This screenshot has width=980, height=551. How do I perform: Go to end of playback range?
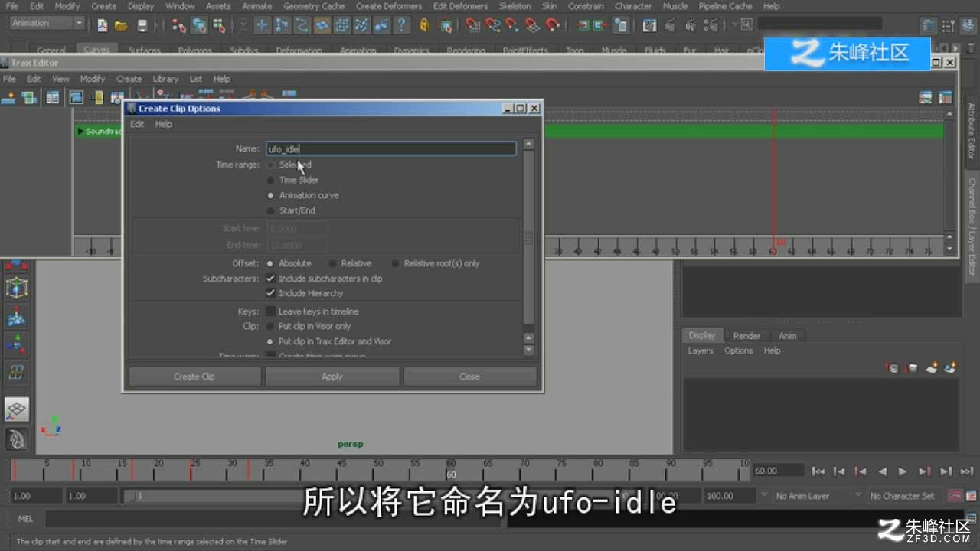(967, 471)
